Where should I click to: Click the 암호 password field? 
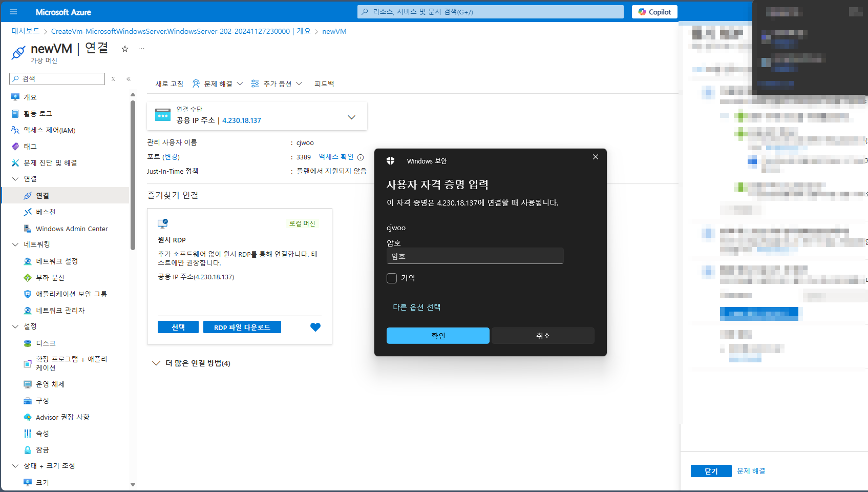pyautogui.click(x=475, y=256)
